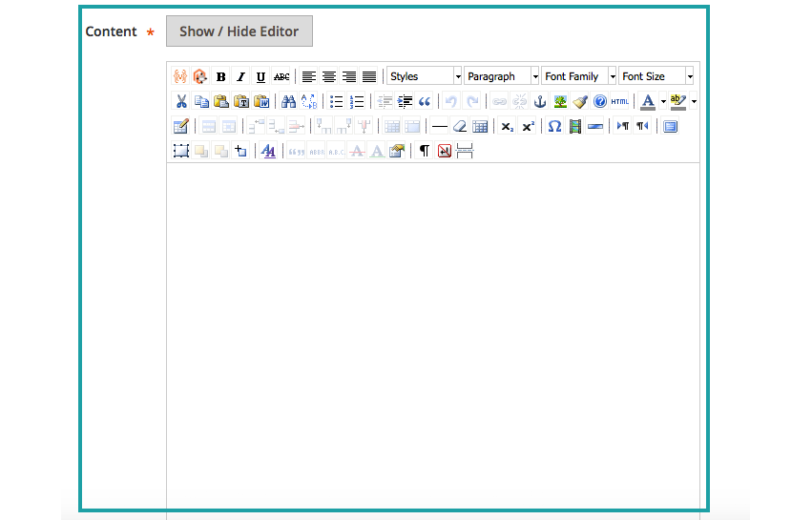Open the Paragraph format dropdown
The image size is (812, 520).
[502, 76]
